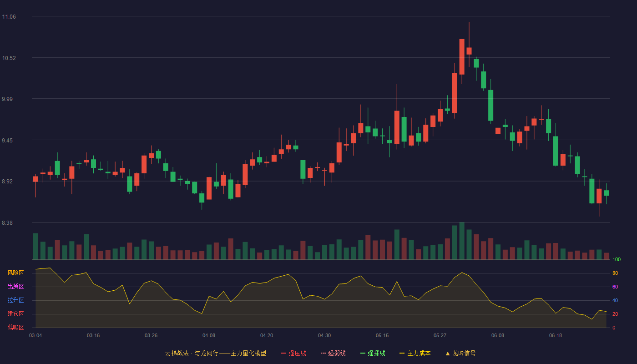Click the 10.52 price axis label
The width and height of the screenshot is (637, 364).
(9, 58)
